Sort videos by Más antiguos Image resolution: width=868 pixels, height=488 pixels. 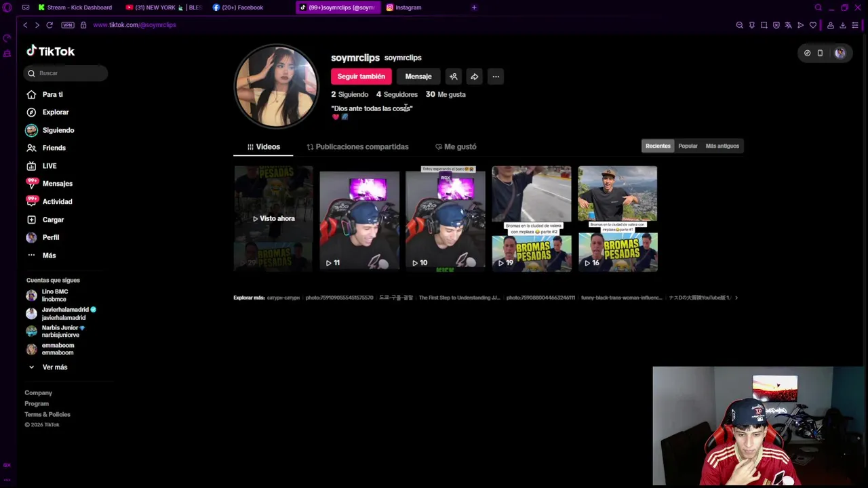tap(722, 146)
